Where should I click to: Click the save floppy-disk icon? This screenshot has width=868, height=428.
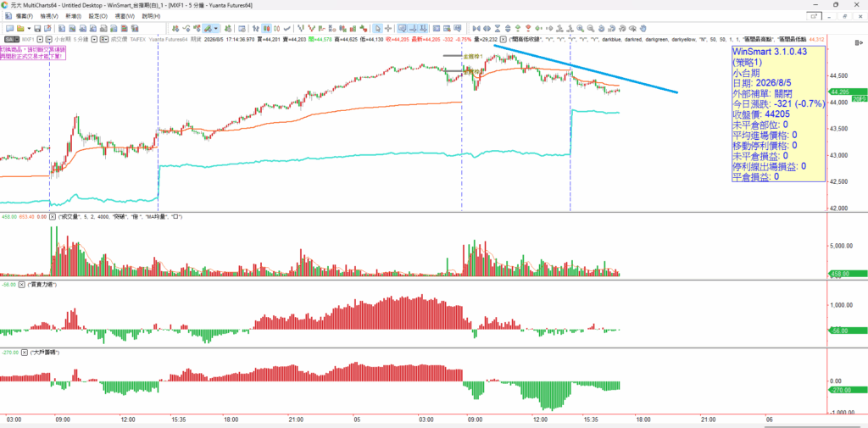point(37,28)
